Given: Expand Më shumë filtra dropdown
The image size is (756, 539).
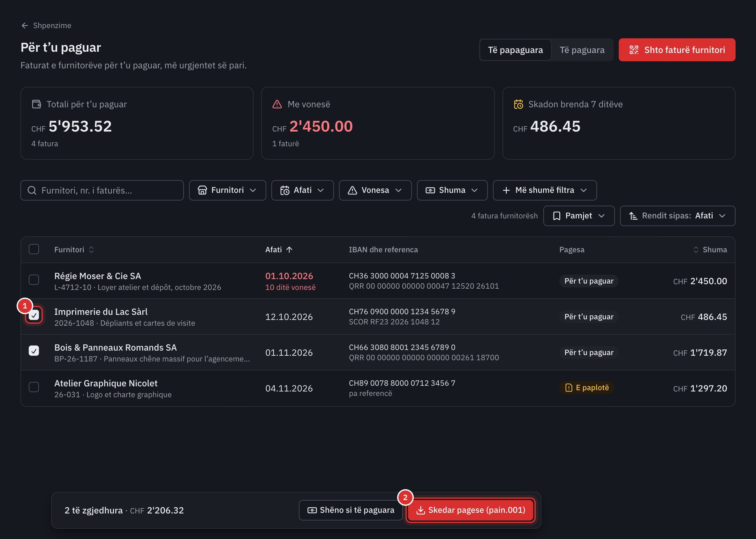Looking at the screenshot, I should (x=545, y=190).
